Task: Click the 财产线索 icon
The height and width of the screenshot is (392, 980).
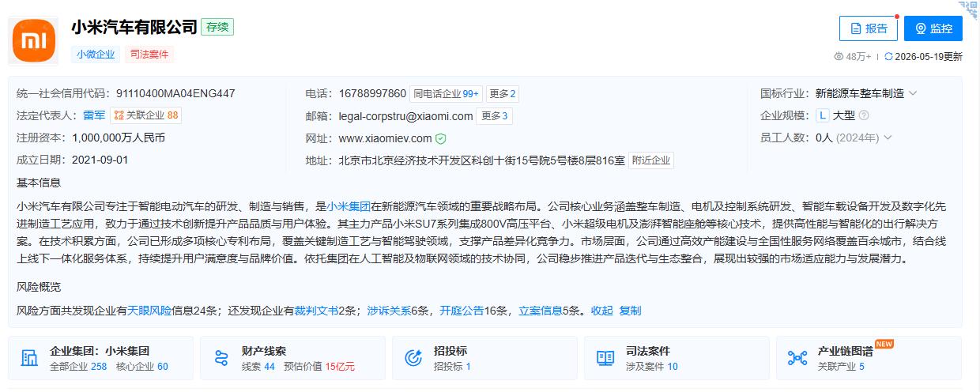Action: coord(221,358)
